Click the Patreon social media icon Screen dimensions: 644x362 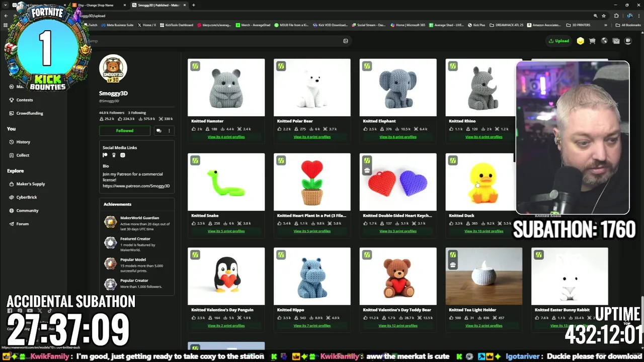pos(105,155)
